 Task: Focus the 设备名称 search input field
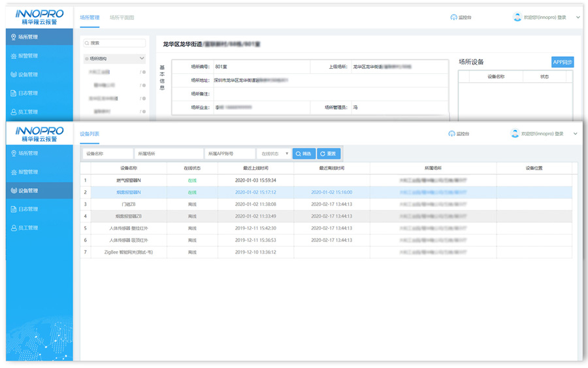tap(107, 154)
